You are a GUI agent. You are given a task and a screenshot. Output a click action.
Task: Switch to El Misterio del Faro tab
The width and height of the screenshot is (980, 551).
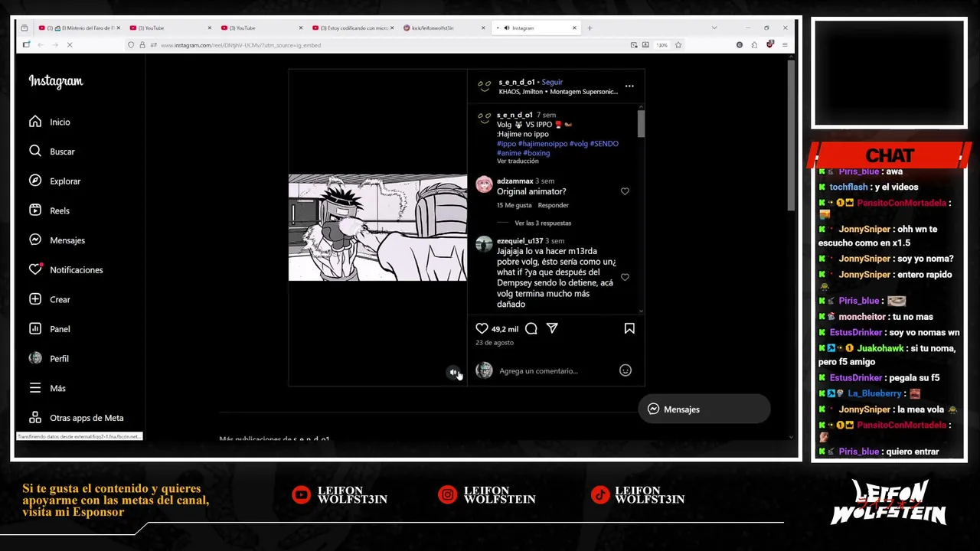[80, 28]
